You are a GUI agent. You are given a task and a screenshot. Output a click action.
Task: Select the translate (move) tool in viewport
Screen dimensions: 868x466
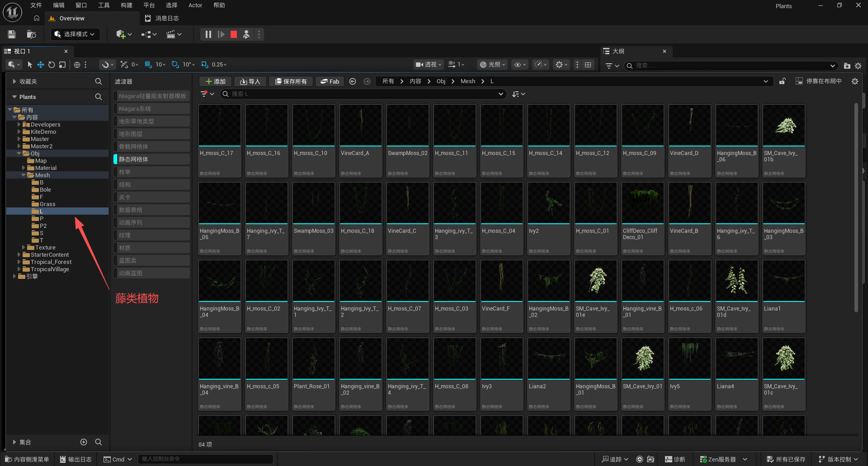(x=41, y=65)
